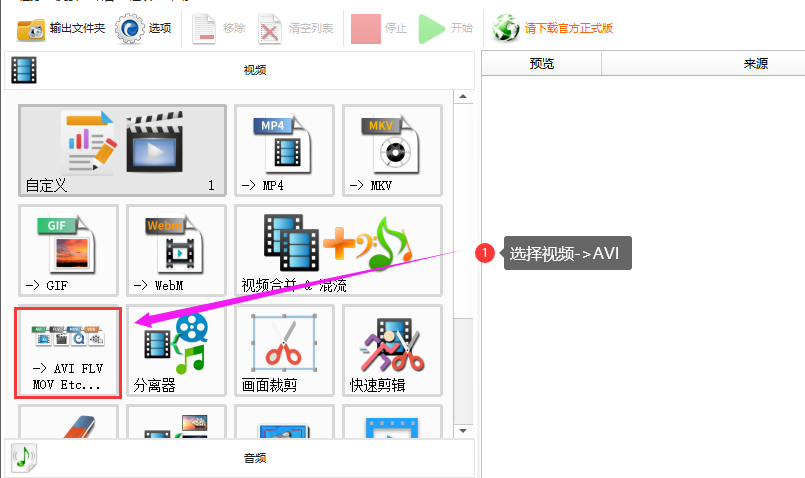Image resolution: width=805 pixels, height=478 pixels.
Task: Open the 快速剪辑 quick clip tool
Action: [392, 351]
